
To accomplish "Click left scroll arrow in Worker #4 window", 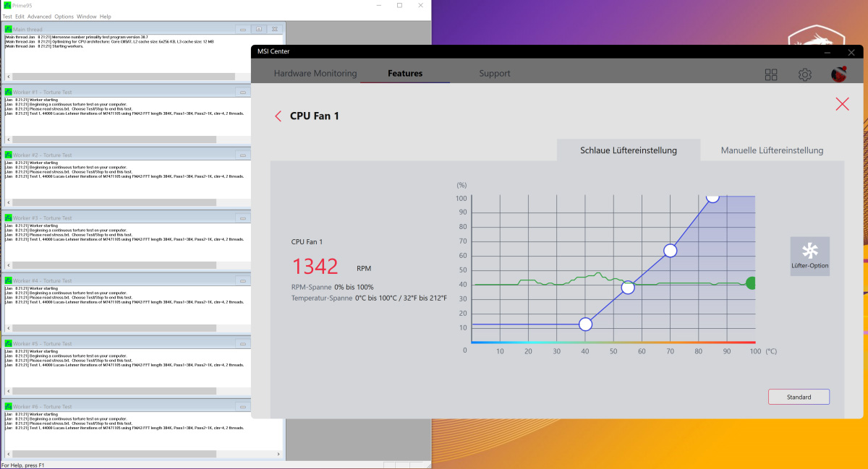I will coord(9,328).
